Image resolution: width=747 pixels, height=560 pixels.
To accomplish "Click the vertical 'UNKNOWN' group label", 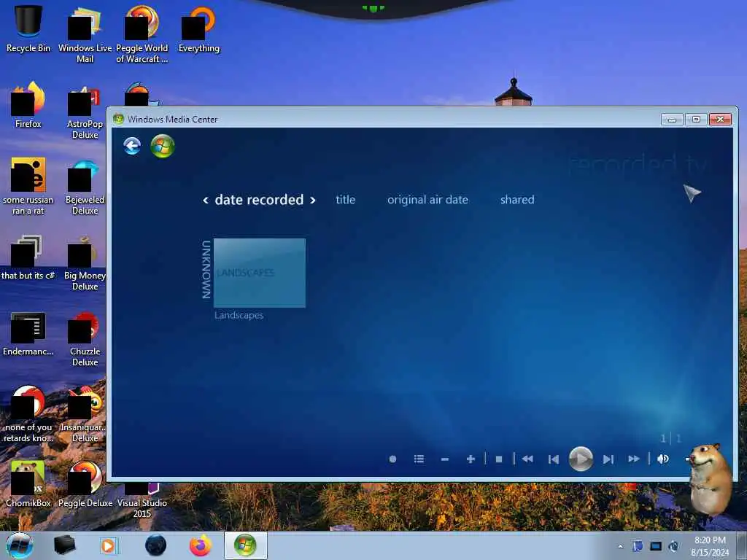I will point(206,270).
